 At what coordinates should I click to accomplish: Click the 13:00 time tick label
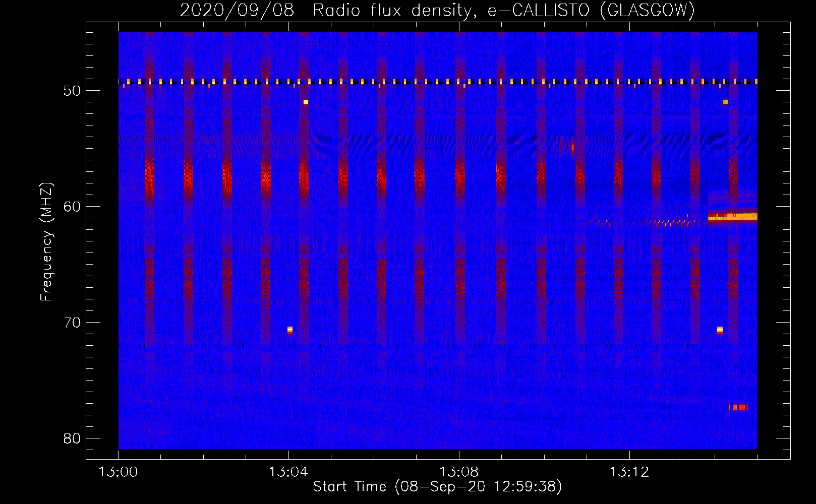click(118, 472)
